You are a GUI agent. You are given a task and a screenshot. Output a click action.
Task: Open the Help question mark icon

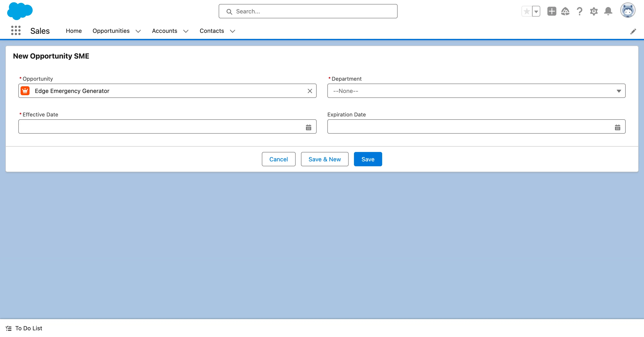(x=580, y=11)
